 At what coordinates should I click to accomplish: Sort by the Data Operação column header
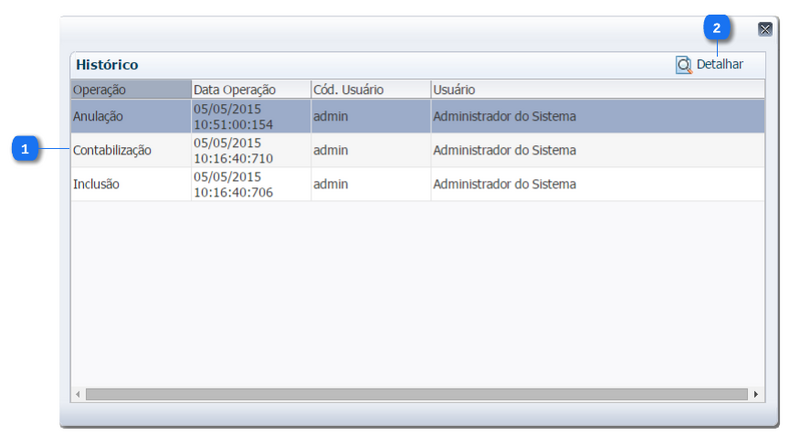click(250, 90)
